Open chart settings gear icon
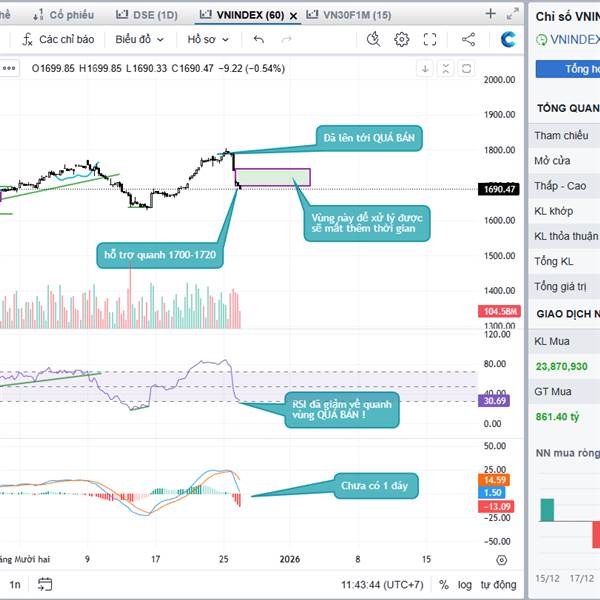Viewport: 600px width, 600px height. pos(402,39)
